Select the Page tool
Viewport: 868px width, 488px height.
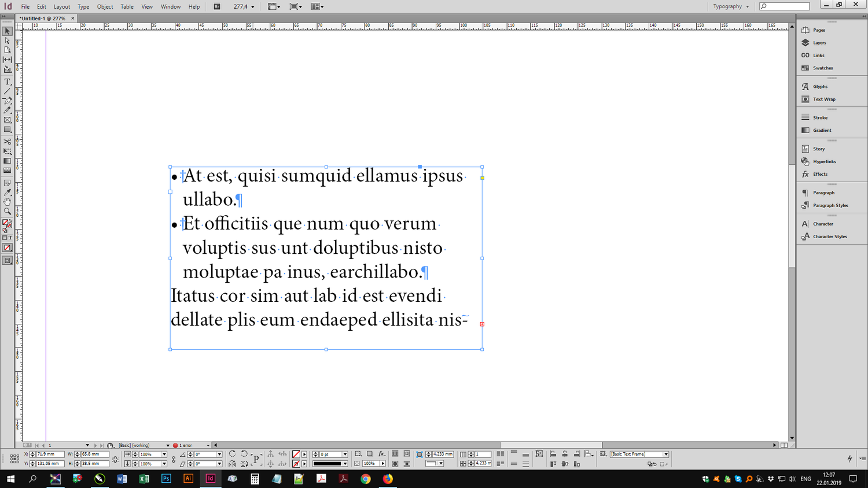point(7,50)
